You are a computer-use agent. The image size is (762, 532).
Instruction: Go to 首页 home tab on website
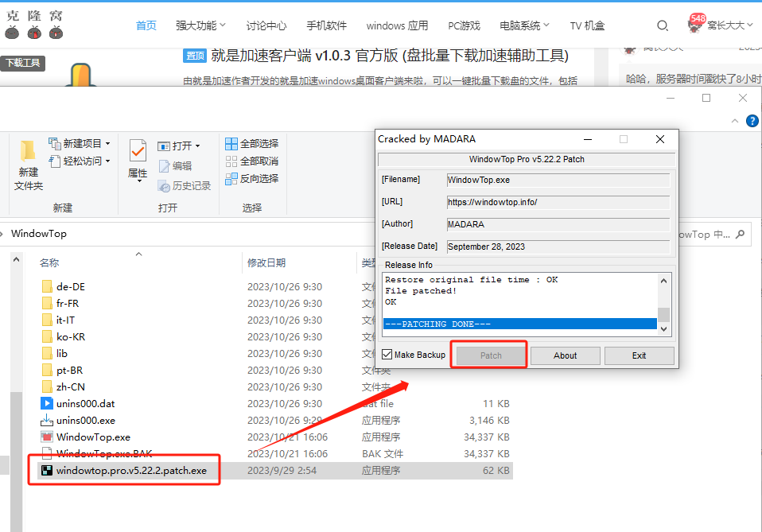tap(146, 25)
